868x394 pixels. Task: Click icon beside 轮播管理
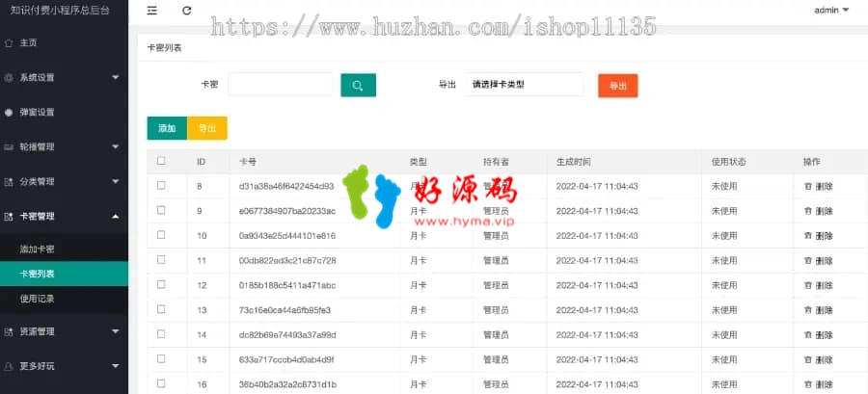9,147
